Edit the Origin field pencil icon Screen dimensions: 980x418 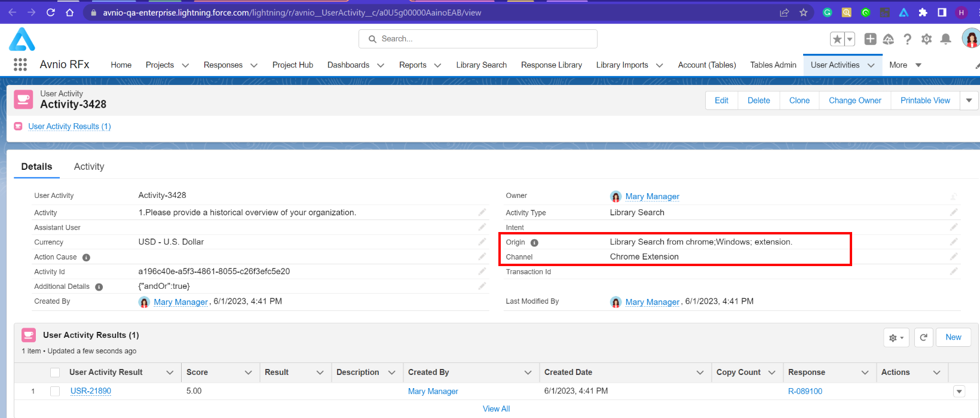click(954, 242)
